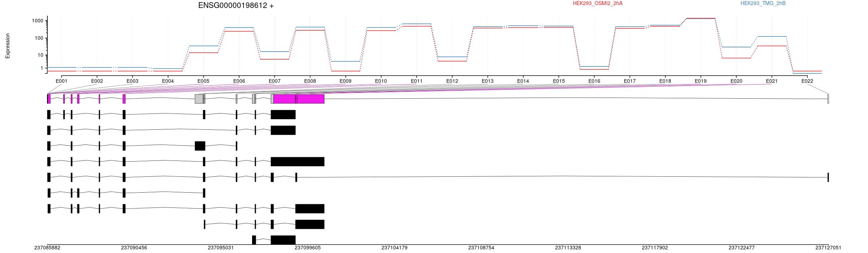The height and width of the screenshot is (253, 868).
Task: Select exon bin label E017
Action: [x=630, y=81]
